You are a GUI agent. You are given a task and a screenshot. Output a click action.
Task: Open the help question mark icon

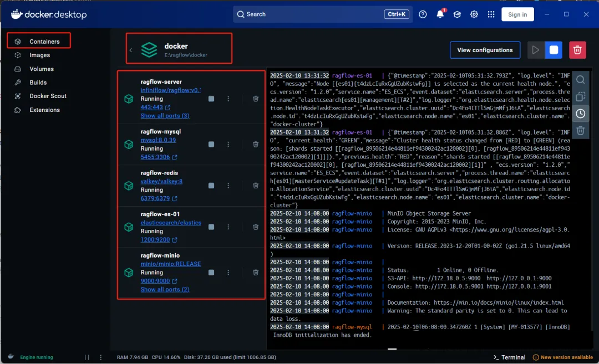[x=423, y=14]
